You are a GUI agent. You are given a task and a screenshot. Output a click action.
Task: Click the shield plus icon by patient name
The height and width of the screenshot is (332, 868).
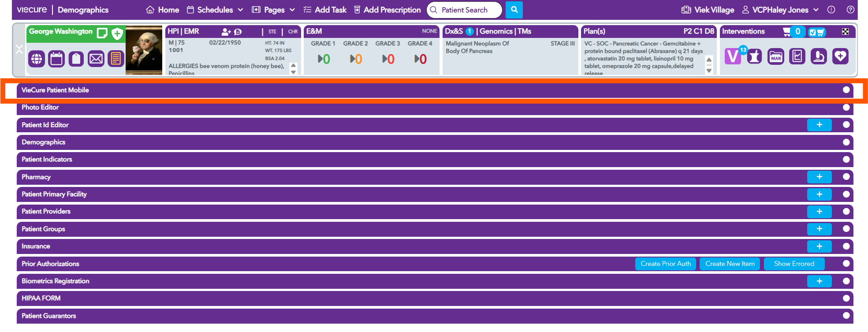pos(117,34)
